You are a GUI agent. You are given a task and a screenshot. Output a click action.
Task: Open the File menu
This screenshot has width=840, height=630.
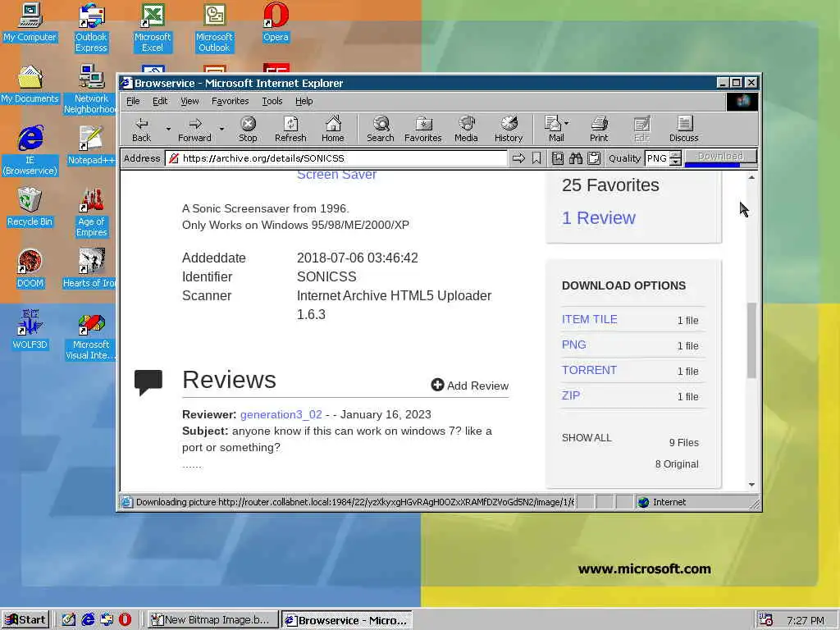pos(133,101)
